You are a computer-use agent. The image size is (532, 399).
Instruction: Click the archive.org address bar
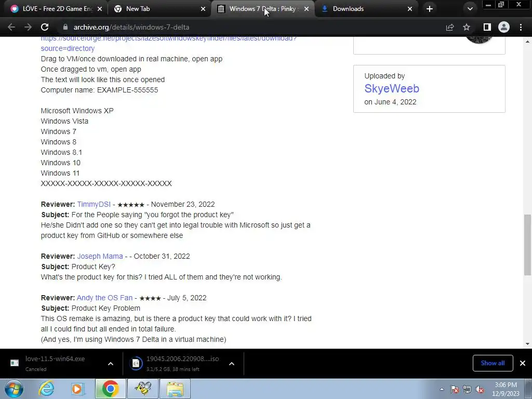[251, 27]
